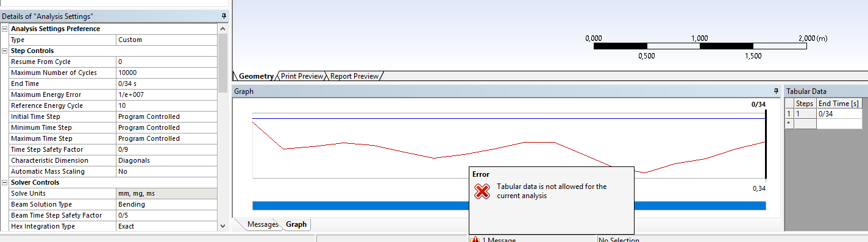Change Beam Solution Type value Bending
868x242 pixels.
[166, 204]
